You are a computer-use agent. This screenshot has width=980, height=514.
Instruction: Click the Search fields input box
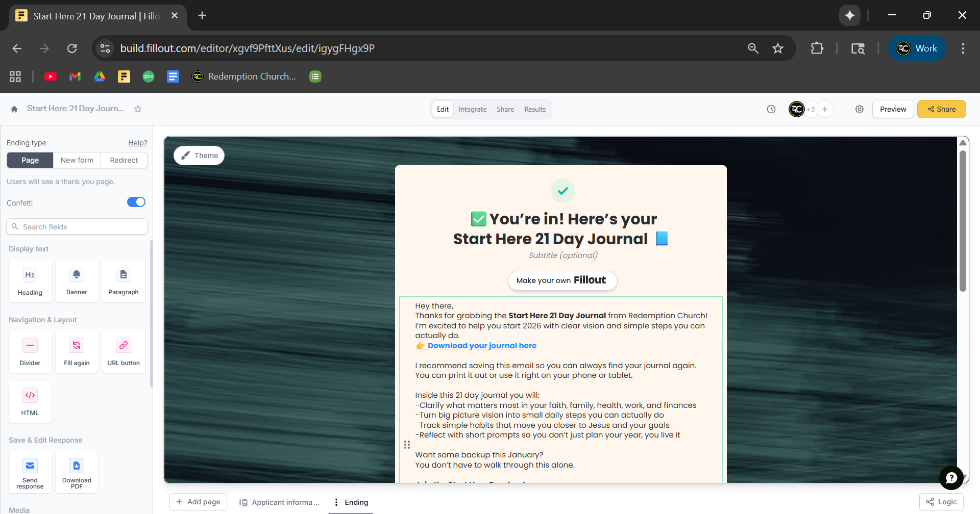pyautogui.click(x=77, y=227)
